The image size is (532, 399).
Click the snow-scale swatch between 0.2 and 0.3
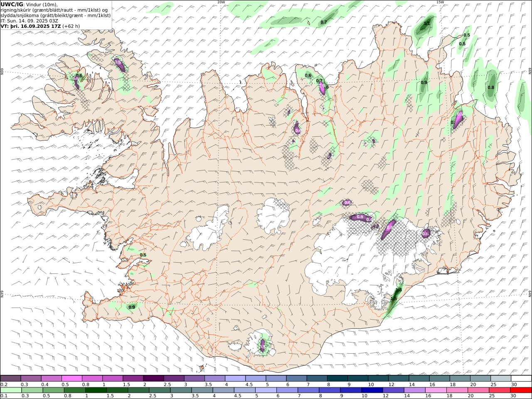coord(11,379)
